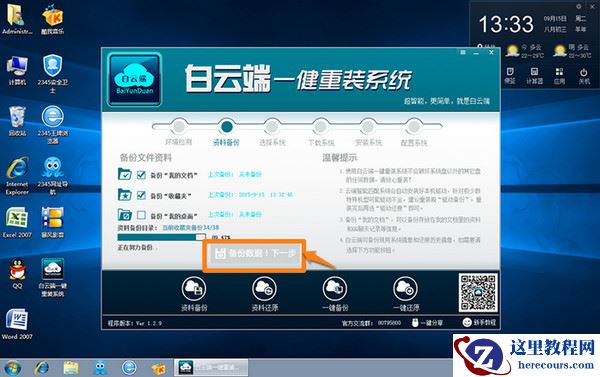Select the 选择系统 step circle
The image size is (600, 377).
pyautogui.click(x=272, y=126)
